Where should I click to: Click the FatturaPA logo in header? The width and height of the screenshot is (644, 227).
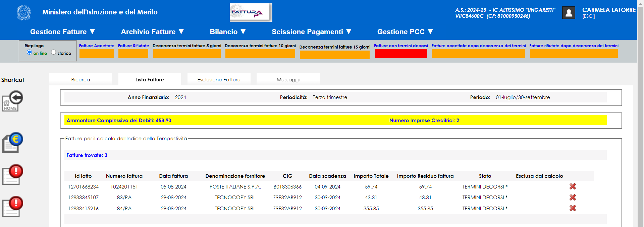[x=251, y=13]
